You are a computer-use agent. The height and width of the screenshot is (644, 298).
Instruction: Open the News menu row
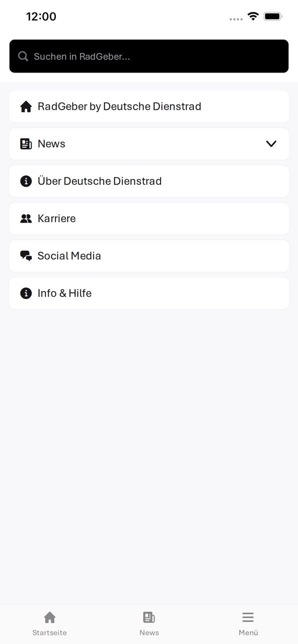(149, 144)
